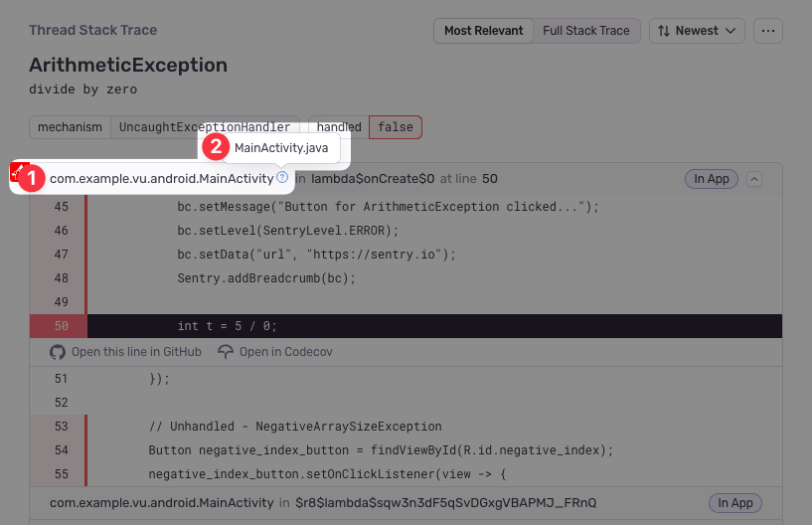This screenshot has width=812, height=525.
Task: Switch to Full Stack Trace view
Action: point(585,31)
